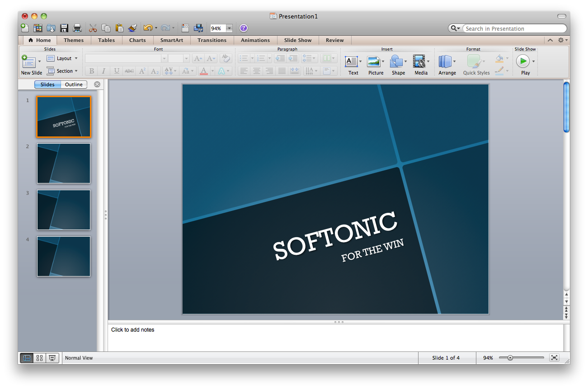The height and width of the screenshot is (389, 588).
Task: Toggle Subscript formatting
Action: (x=155, y=71)
